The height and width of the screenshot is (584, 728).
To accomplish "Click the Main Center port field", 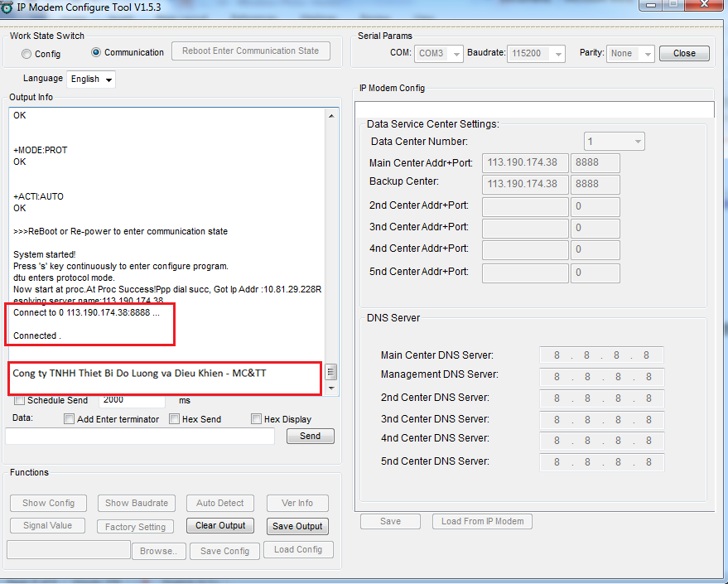I will 595,162.
